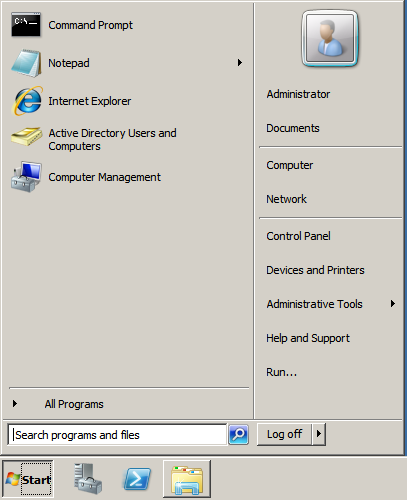407x500 pixels.
Task: Open the arrow next to Log off
Action: click(319, 434)
